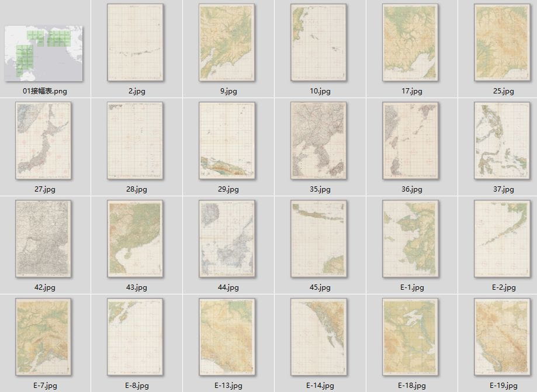The image size is (537, 392).
Task: Select the E-1.jpg map thumbnail
Action: tap(411, 239)
